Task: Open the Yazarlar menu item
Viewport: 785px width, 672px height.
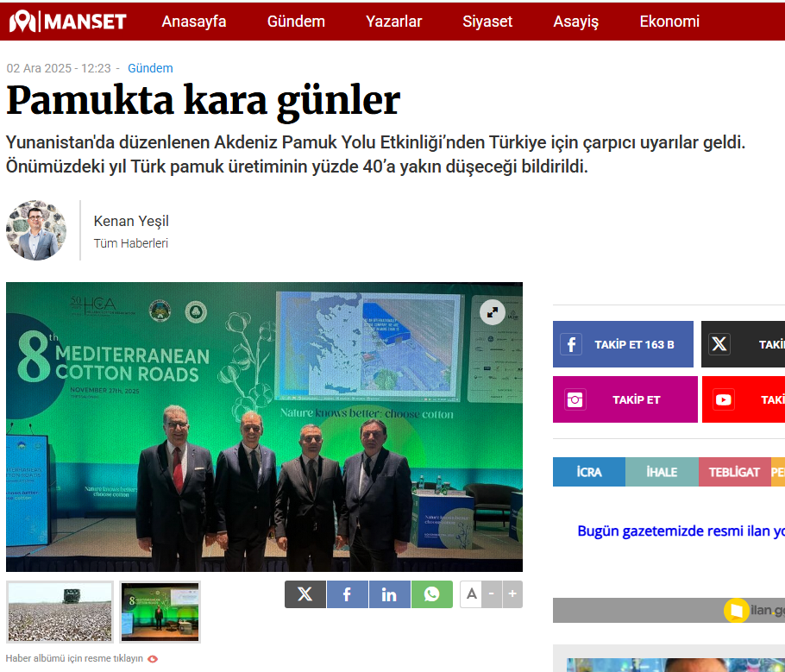Action: coord(393,22)
